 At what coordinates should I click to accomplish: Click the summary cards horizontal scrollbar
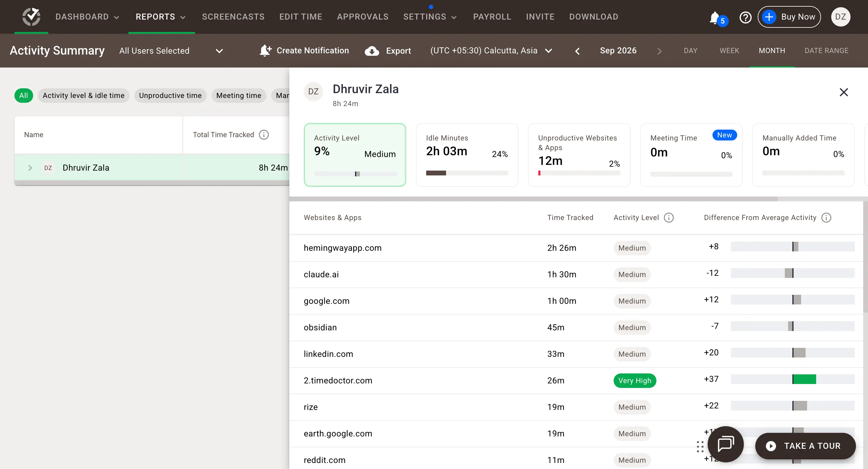(533, 199)
